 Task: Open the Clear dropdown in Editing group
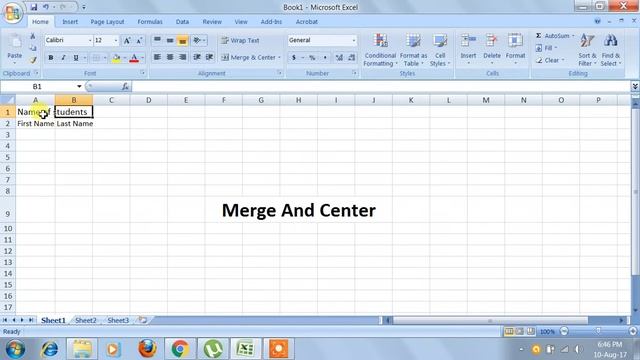click(x=550, y=60)
